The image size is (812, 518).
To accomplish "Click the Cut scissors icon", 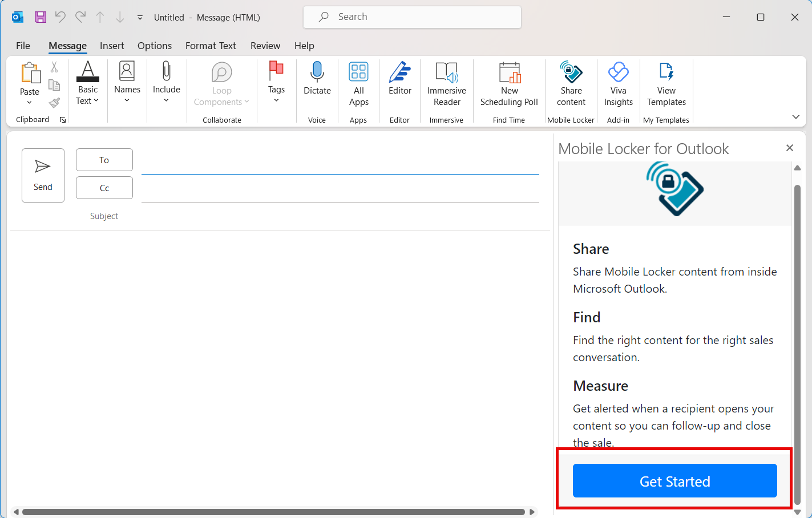I will [54, 67].
